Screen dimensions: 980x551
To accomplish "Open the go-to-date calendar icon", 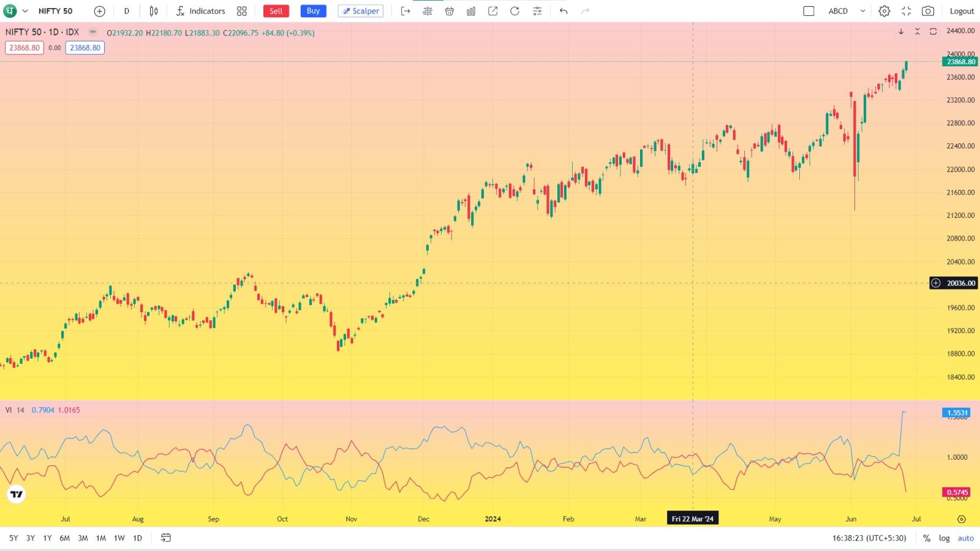I will (166, 538).
